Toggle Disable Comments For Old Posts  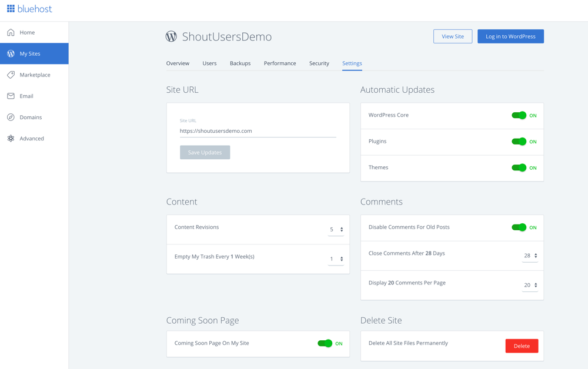[519, 227]
